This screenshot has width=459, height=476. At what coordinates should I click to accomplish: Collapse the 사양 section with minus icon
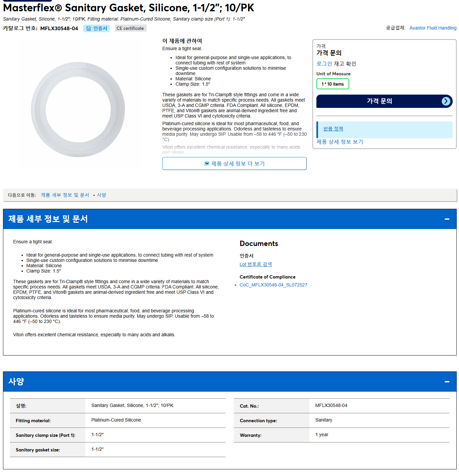pos(447,382)
